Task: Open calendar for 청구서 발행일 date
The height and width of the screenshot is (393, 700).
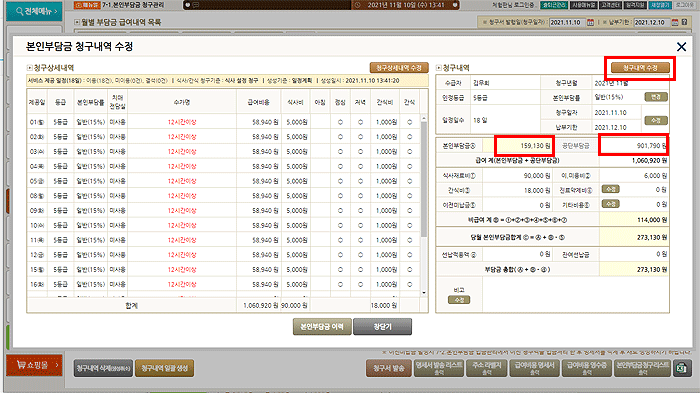Action: point(590,22)
